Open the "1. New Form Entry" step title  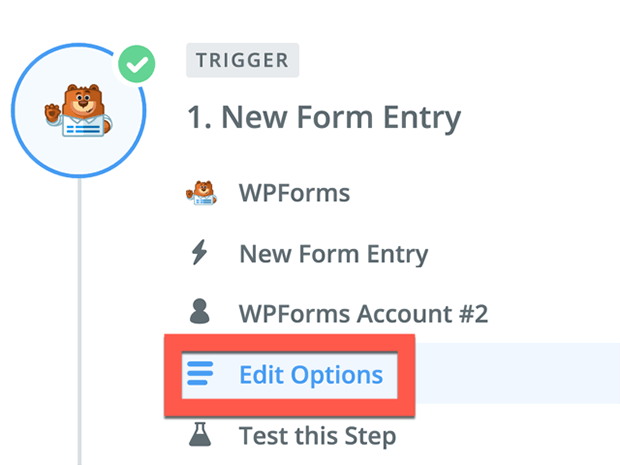tap(324, 117)
